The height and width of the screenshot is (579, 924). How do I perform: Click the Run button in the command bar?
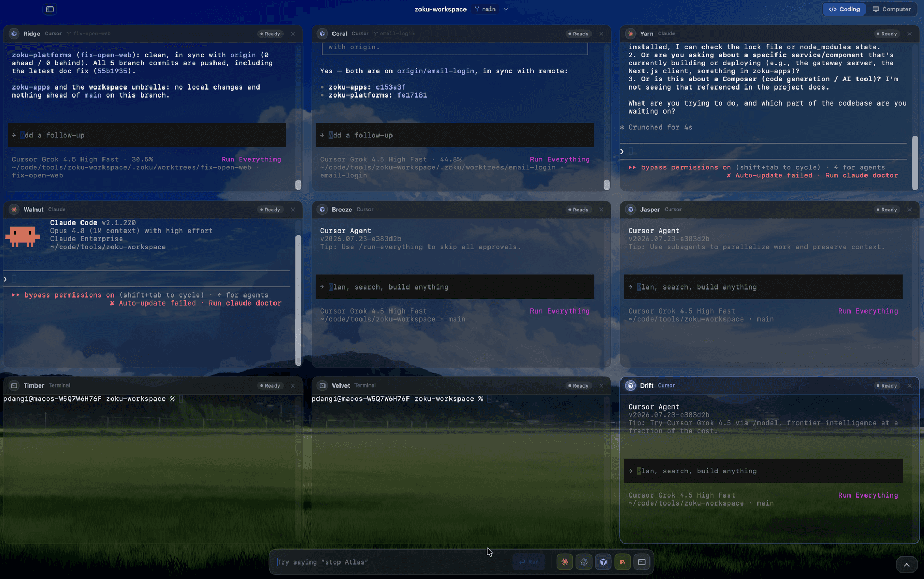tap(529, 562)
